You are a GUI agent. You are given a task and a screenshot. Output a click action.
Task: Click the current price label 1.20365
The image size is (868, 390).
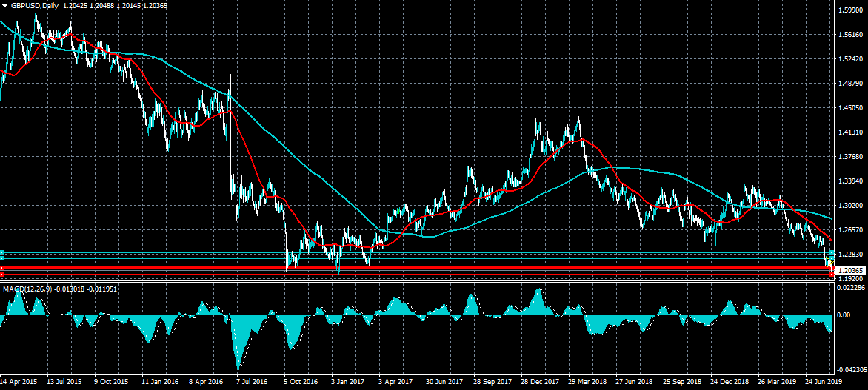point(849,271)
